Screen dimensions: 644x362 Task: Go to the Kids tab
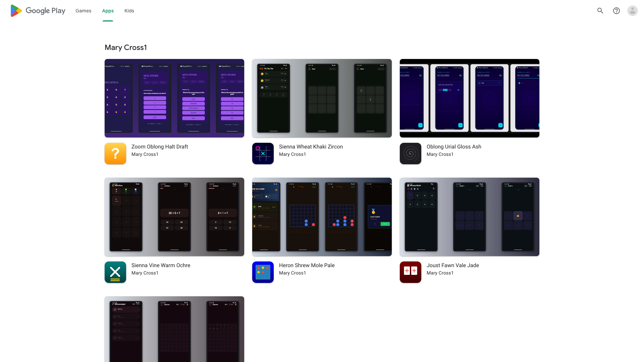click(129, 11)
